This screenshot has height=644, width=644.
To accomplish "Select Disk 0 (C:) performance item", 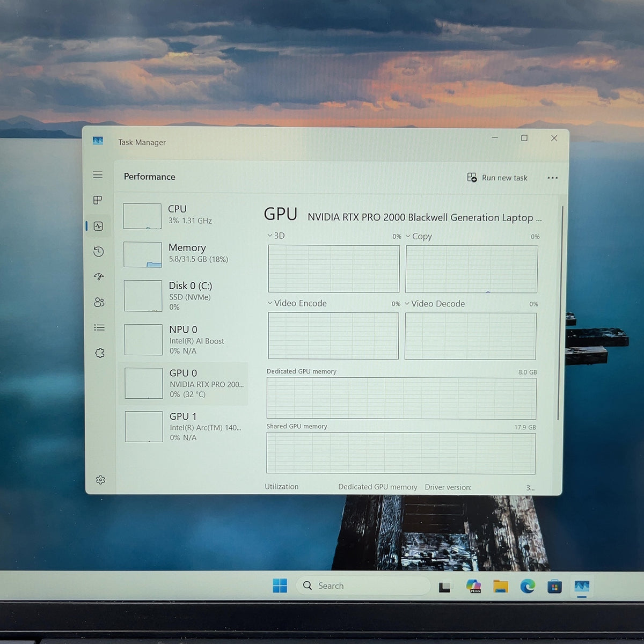I will 184,296.
